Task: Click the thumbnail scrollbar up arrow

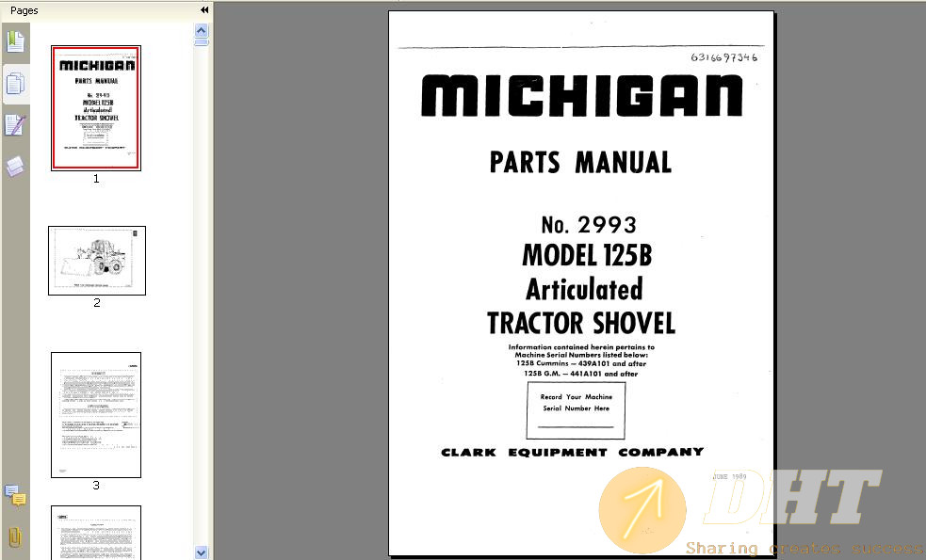Action: 202,31
